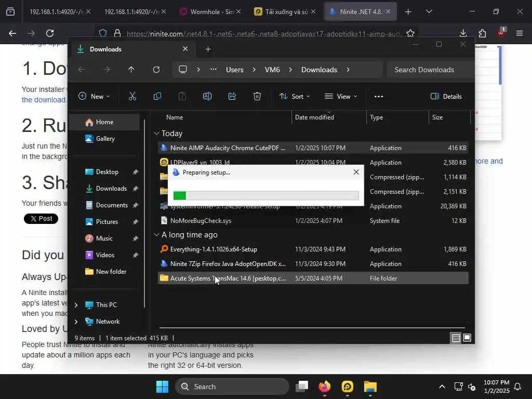This screenshot has width=532, height=399.
Task: Switch to first 192.168.1.1:4920 tab
Action: point(60,12)
